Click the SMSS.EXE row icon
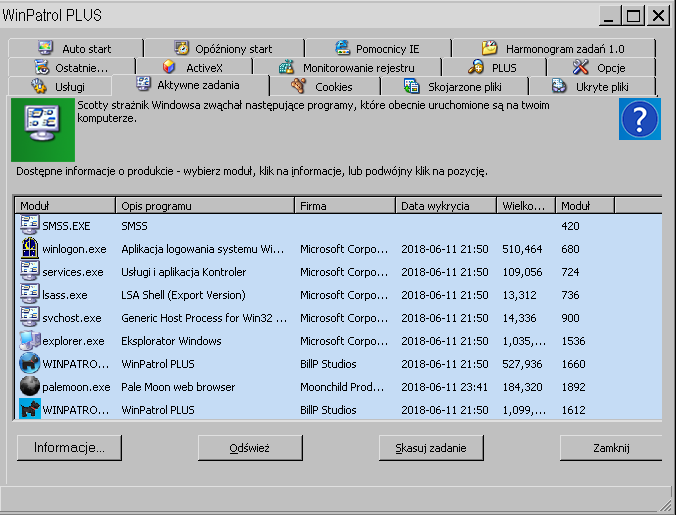The image size is (676, 515). coord(30,225)
